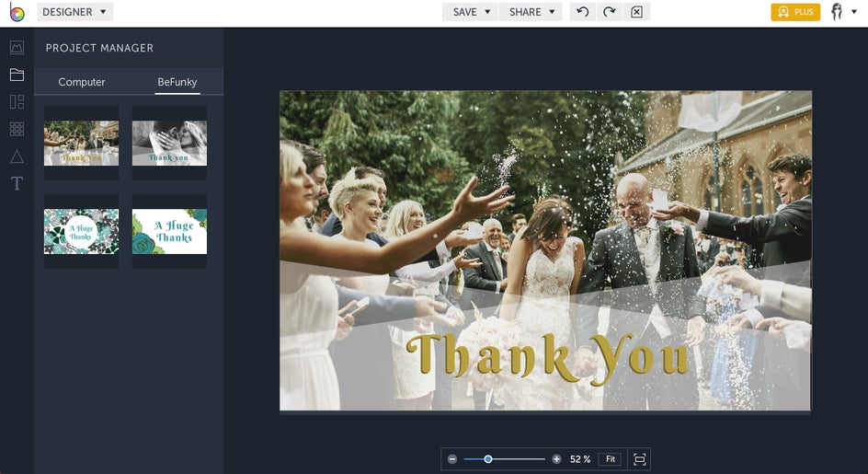The width and height of the screenshot is (868, 474).
Task: Open the Graphics triangle sidebar icon
Action: (17, 156)
